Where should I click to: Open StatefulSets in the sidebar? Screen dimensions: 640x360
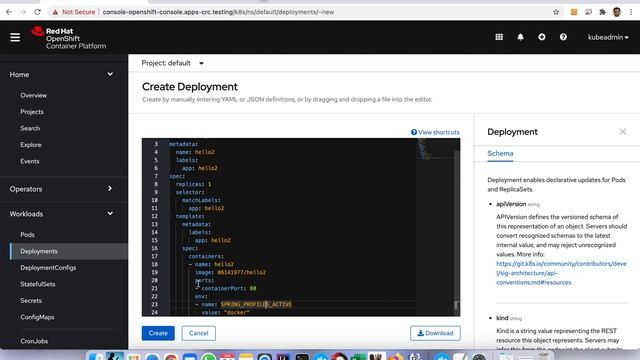pyautogui.click(x=38, y=284)
